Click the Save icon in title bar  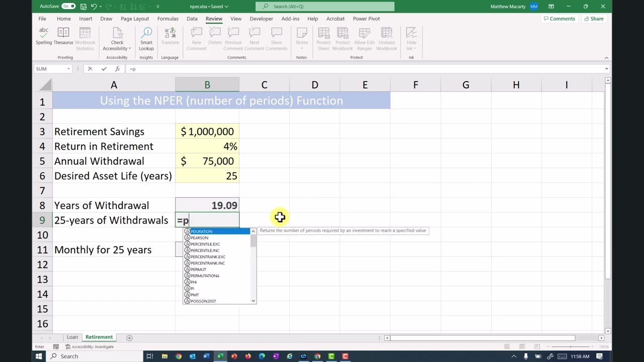tap(83, 7)
